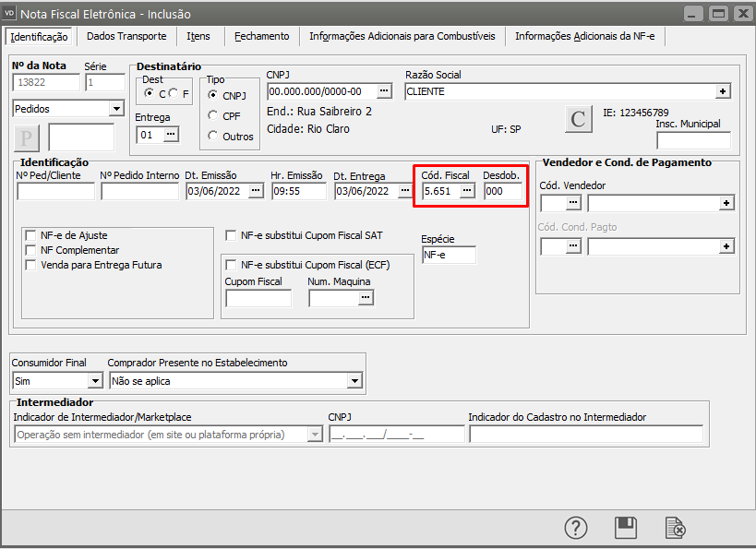Open the Consumidor Final dropdown
Screen dimensions: 756x549
coord(94,380)
